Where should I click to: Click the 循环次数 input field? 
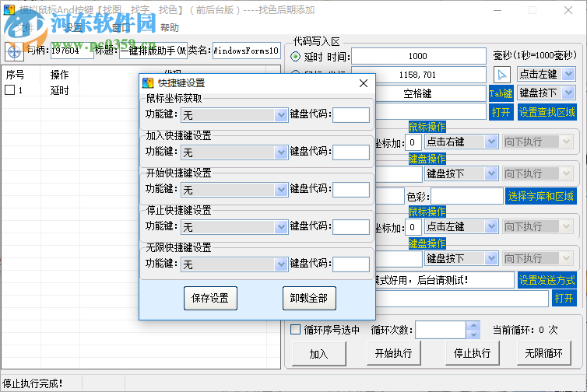[x=441, y=330]
